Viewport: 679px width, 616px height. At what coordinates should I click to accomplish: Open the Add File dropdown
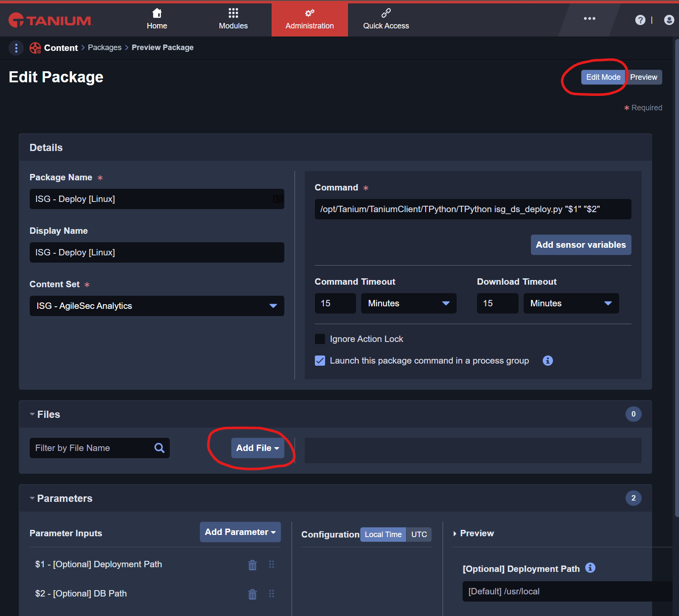tap(258, 448)
